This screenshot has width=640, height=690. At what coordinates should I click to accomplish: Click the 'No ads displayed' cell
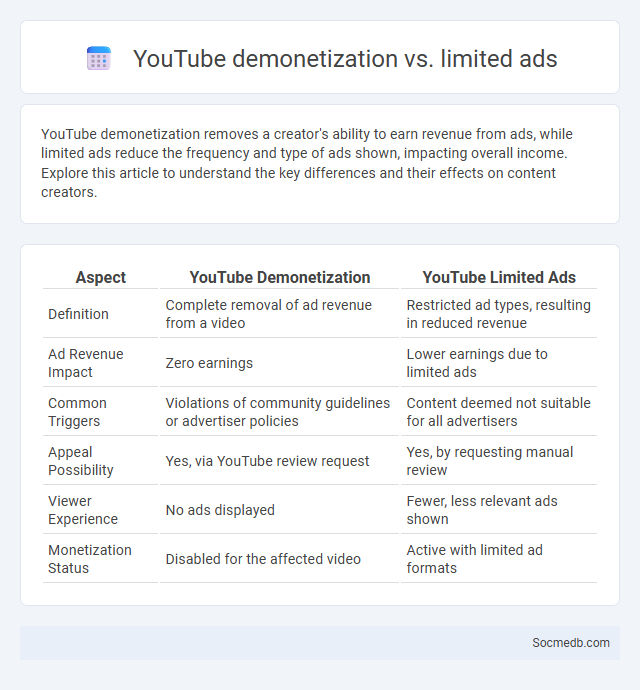(x=220, y=510)
